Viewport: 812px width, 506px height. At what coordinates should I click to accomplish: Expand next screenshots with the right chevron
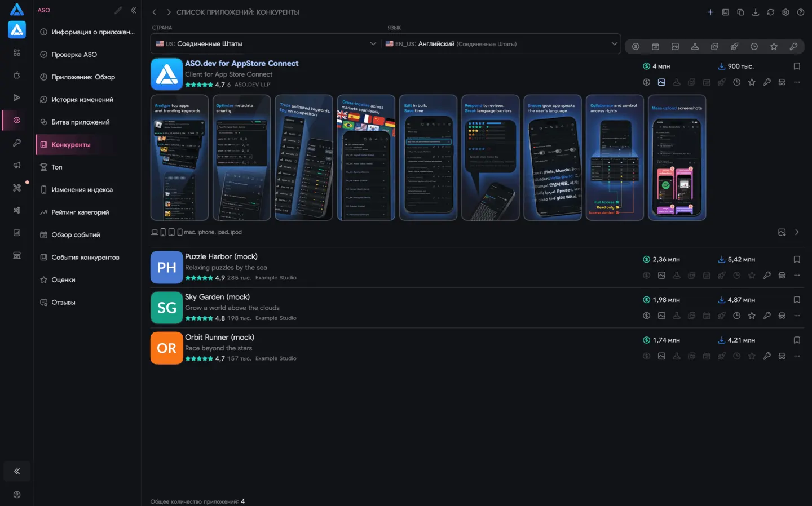pyautogui.click(x=797, y=232)
